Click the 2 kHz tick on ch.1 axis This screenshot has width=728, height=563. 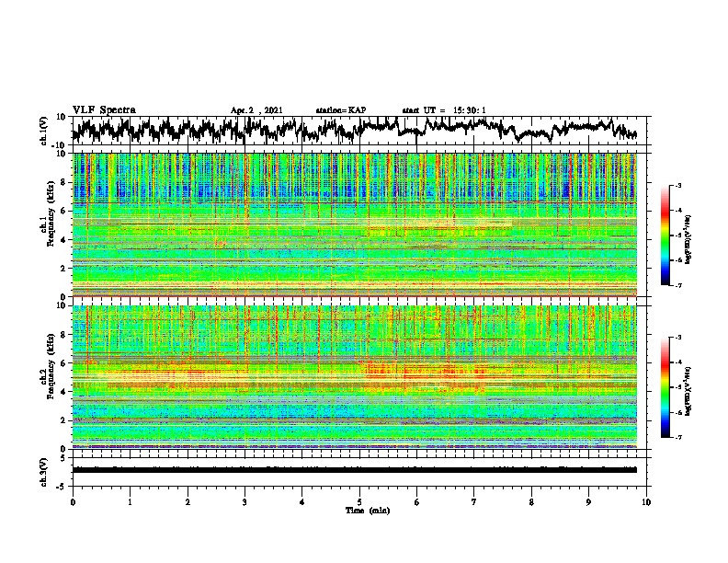pos(64,268)
